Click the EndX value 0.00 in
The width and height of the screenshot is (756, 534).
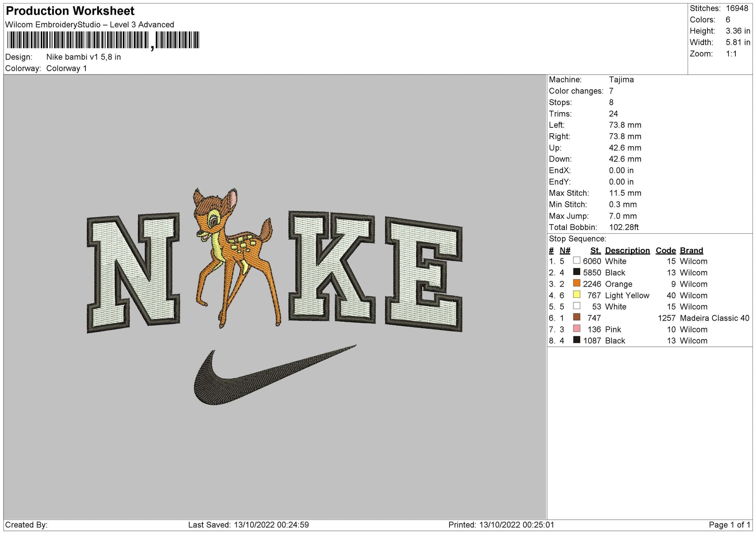pyautogui.click(x=621, y=170)
